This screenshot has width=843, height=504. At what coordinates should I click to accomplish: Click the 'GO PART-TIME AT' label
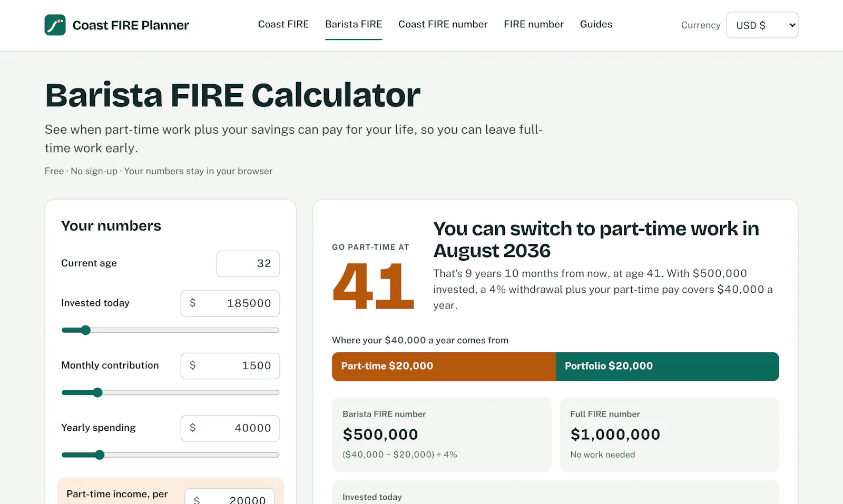tap(370, 247)
